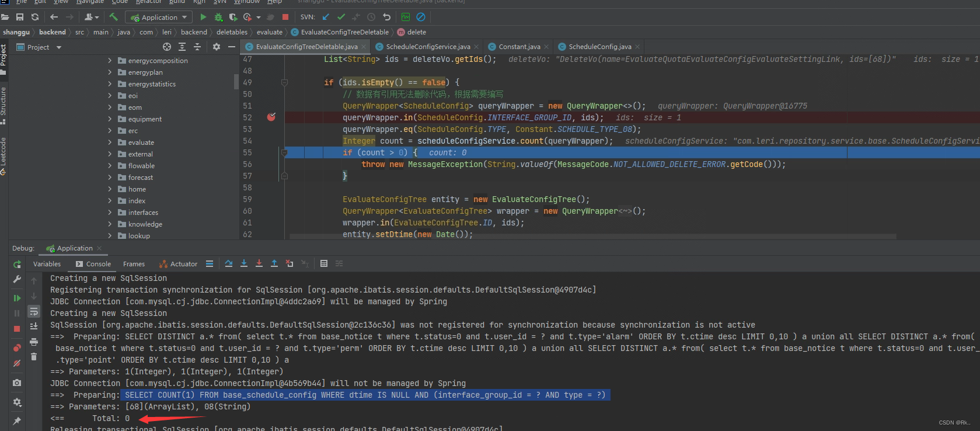This screenshot has width=980, height=431.
Task: Stop debugging with the red square in the Debug sidebar
Action: coord(17,329)
